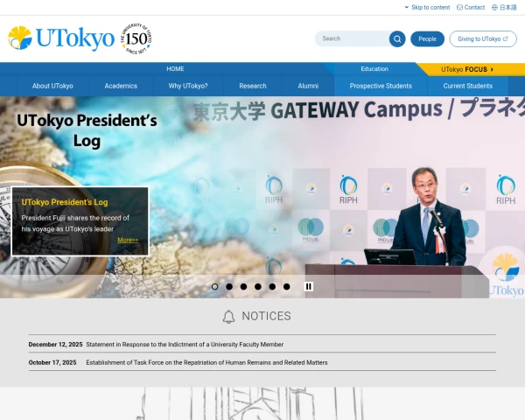The width and height of the screenshot is (525, 420).
Task: Click the external link icon on Giving to UTokyo
Action: [505, 38]
